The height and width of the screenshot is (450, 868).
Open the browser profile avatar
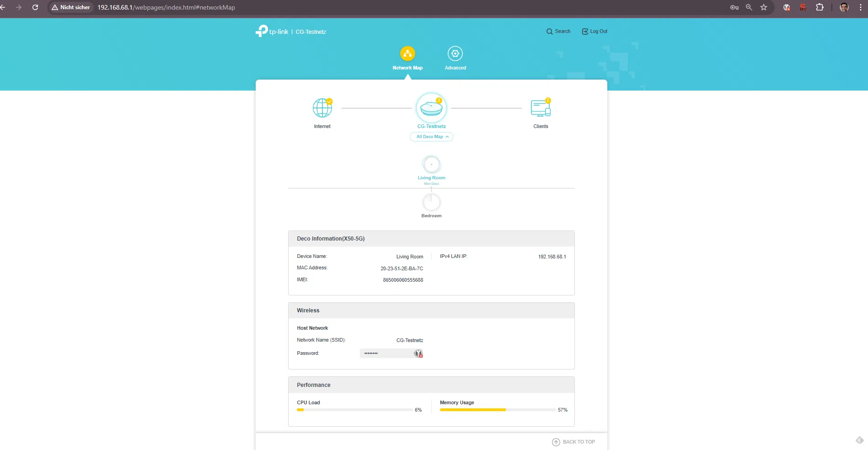(844, 7)
